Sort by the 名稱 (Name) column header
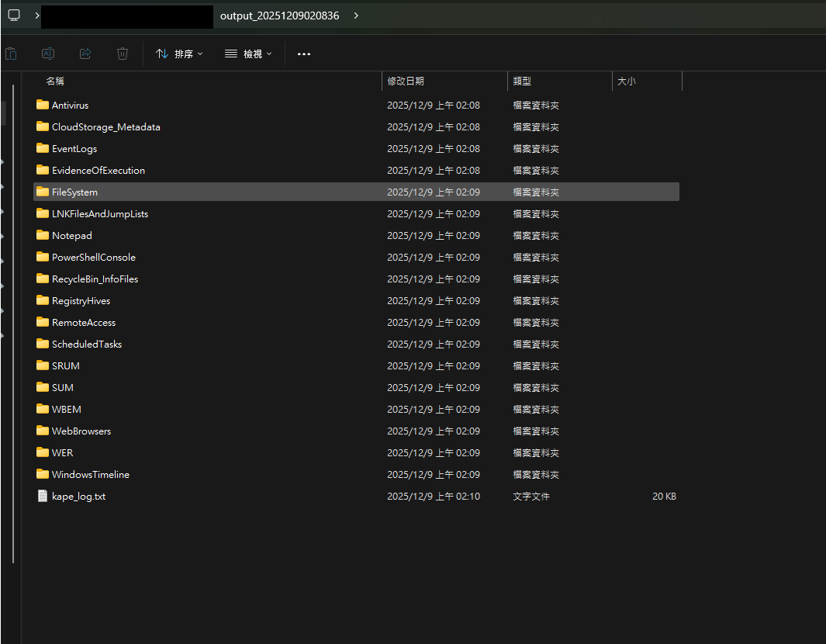Screen dimensions: 826x644 54,81
